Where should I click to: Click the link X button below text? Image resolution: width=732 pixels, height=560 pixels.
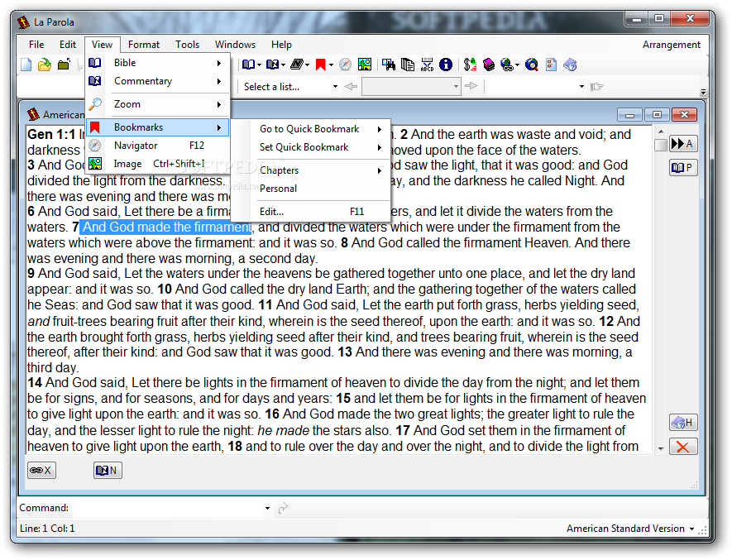pos(41,471)
